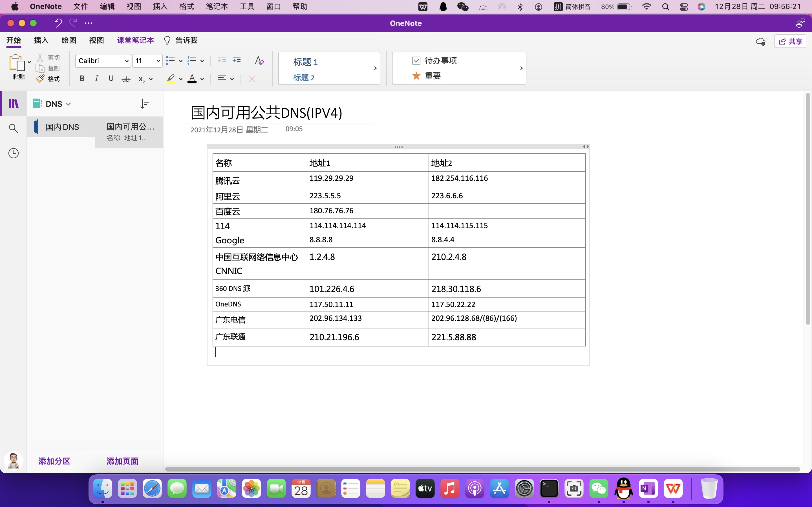This screenshot has height=507, width=812.
Task: Click the clear formatting icon
Action: 259,61
